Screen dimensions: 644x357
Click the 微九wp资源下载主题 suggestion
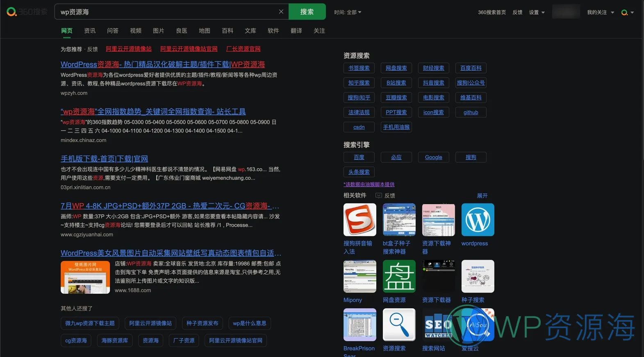90,323
